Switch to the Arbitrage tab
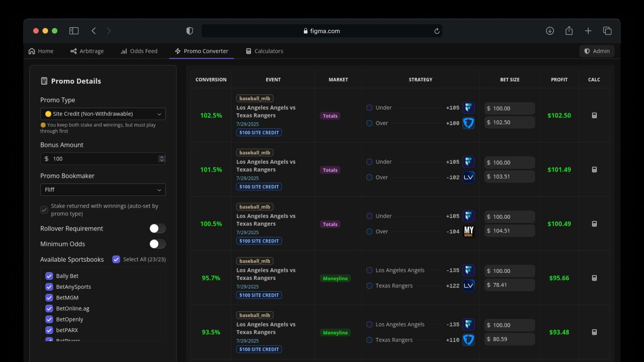This screenshot has height=362, width=644. (x=87, y=51)
